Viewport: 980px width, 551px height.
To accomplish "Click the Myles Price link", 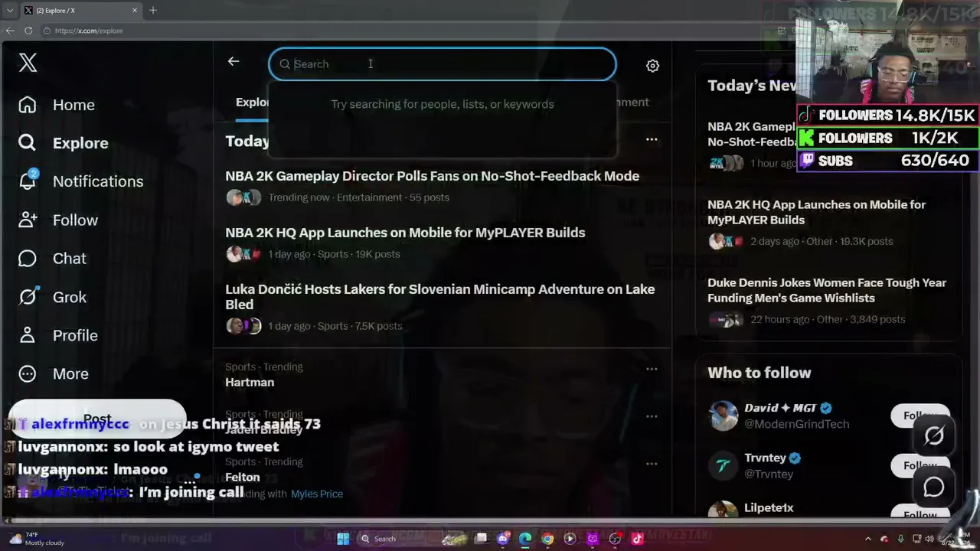I will pyautogui.click(x=317, y=494).
